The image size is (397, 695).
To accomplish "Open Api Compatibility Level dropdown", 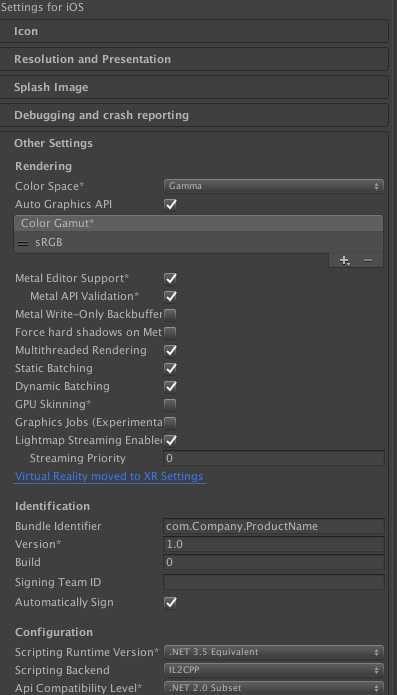I will tap(273, 688).
